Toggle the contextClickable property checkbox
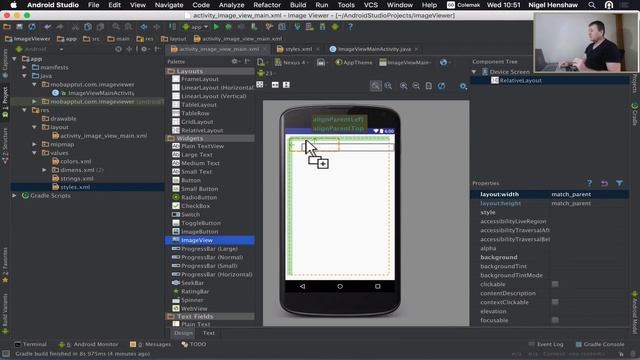Screen dimensions: 640x360 pyautogui.click(x=555, y=302)
